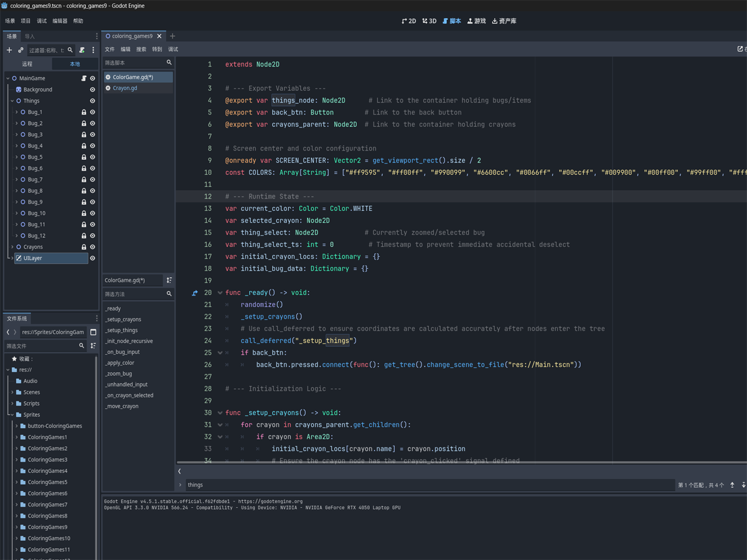Toggle the method list sort icon
Screen dimensions: 747x560
click(x=169, y=281)
